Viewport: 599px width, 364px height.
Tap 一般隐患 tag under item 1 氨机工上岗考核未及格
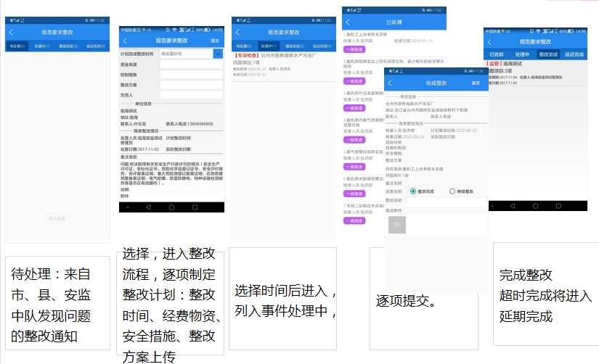click(x=354, y=49)
